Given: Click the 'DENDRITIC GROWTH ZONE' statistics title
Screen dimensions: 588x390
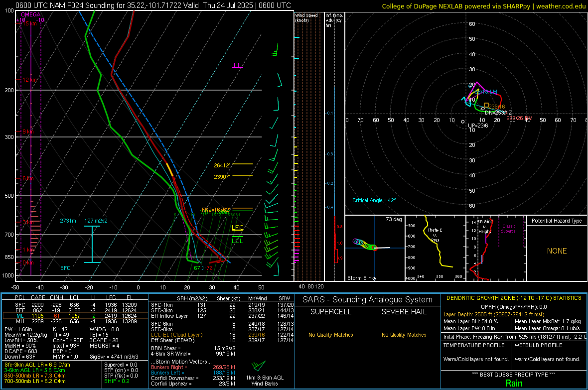Looking at the screenshot, I should [514, 298].
